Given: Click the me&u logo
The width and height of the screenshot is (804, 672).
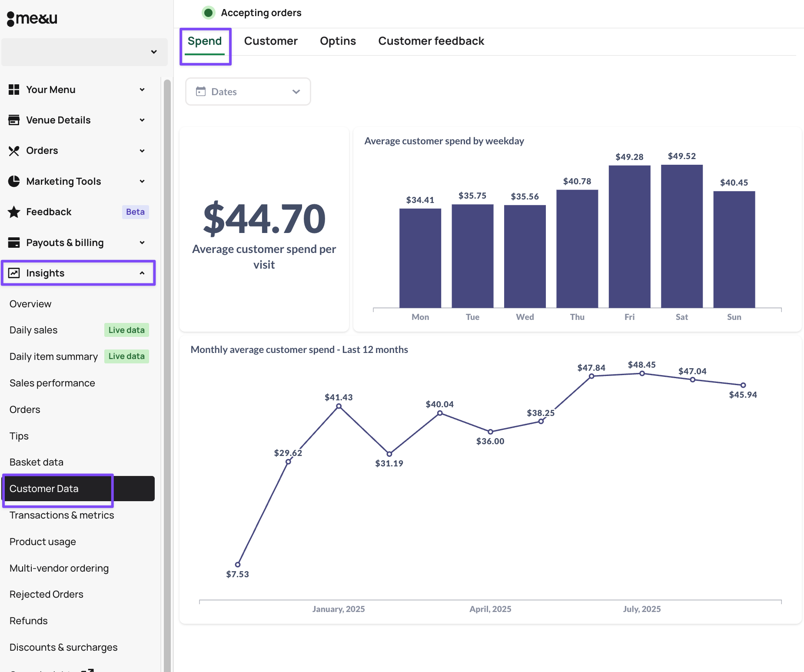Looking at the screenshot, I should coord(32,18).
